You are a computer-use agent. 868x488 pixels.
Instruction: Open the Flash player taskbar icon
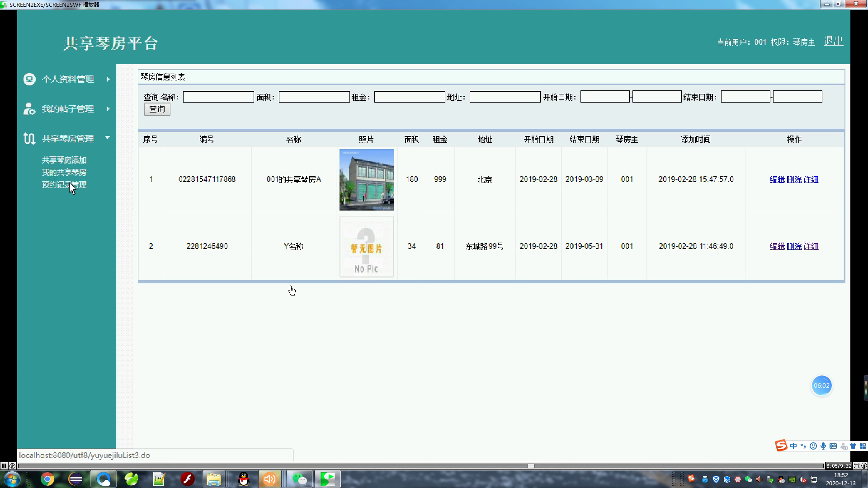(187, 479)
